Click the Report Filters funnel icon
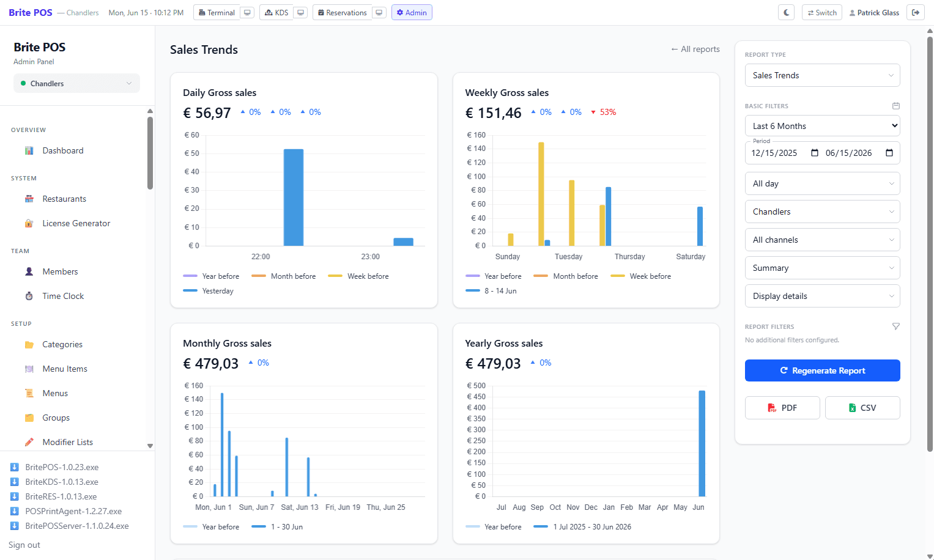Image resolution: width=934 pixels, height=560 pixels. 896,326
